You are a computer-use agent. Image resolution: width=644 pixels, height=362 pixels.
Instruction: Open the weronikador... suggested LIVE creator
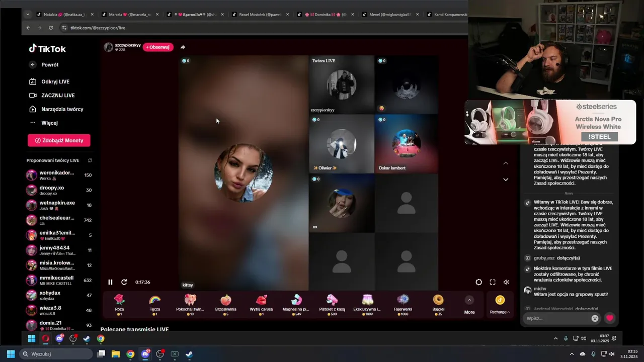(x=59, y=175)
